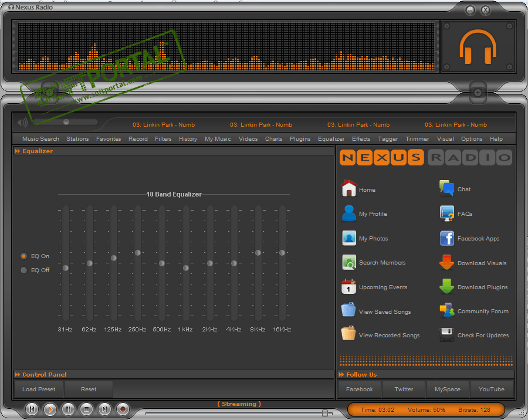Open the Chat speech bubble icon
The image size is (528, 420).
446,188
